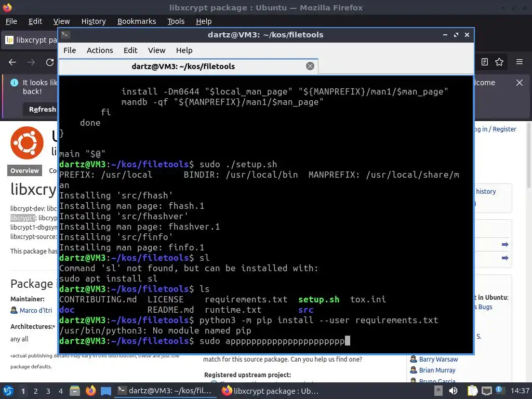The width and height of the screenshot is (532, 399).
Task: Switch to workspace 1
Action: [x=23, y=391]
